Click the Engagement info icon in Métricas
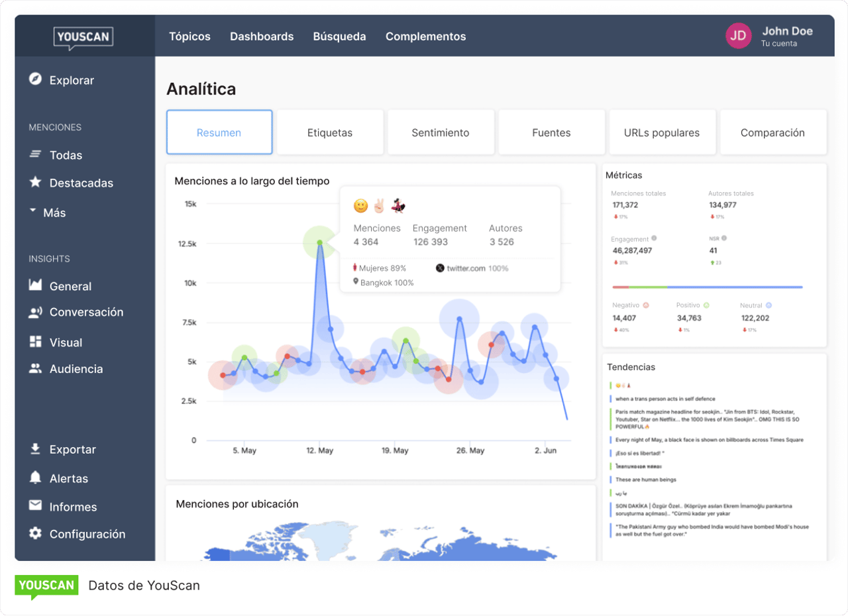Screen dimensions: 848x616 click(x=654, y=238)
